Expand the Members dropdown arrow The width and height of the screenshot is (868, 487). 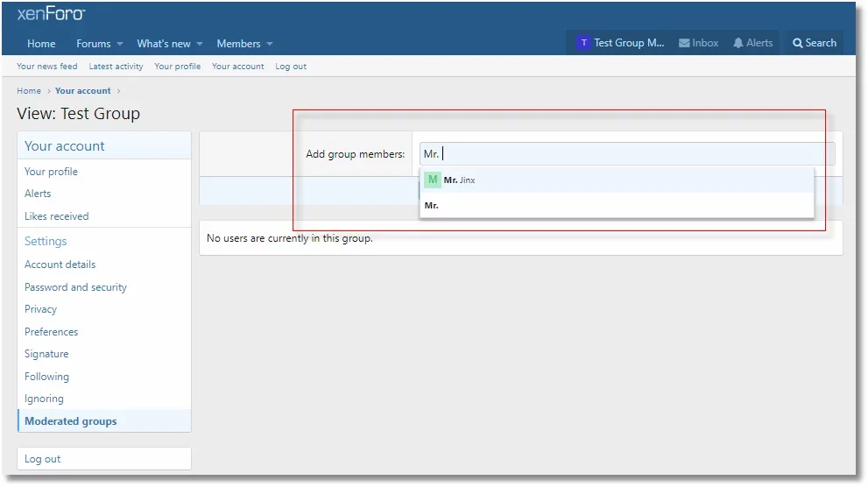point(270,44)
